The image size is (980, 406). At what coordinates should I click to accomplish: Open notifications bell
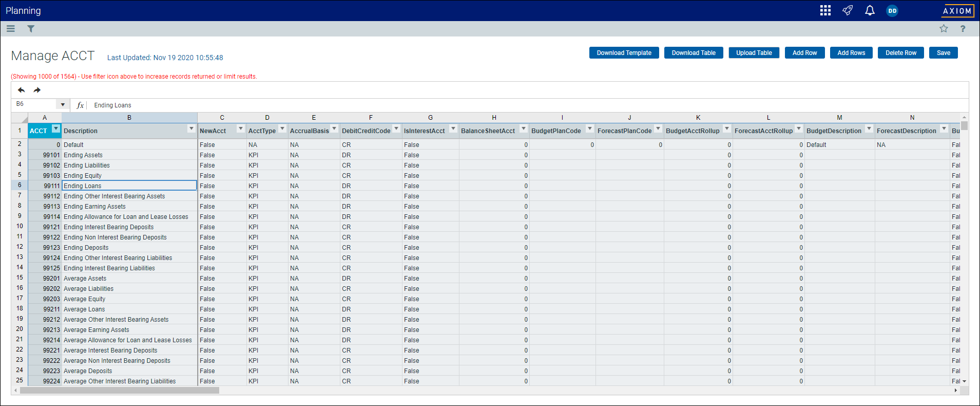coord(870,10)
